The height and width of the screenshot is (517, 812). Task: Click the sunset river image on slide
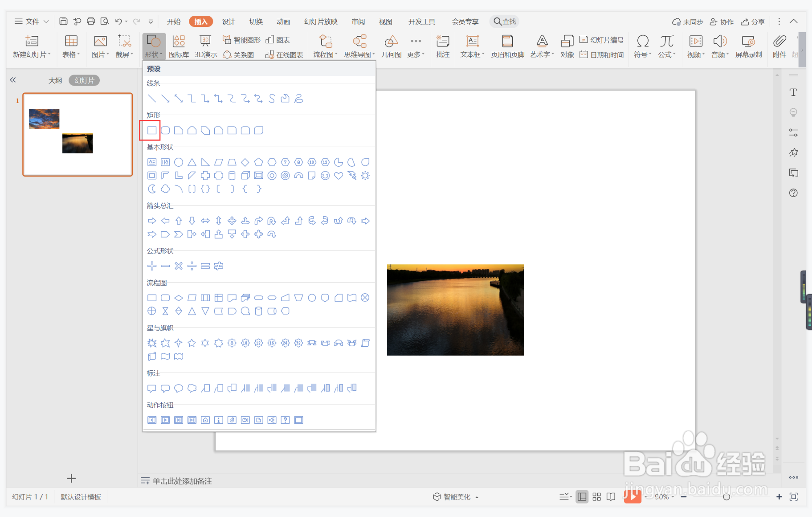[x=455, y=310]
